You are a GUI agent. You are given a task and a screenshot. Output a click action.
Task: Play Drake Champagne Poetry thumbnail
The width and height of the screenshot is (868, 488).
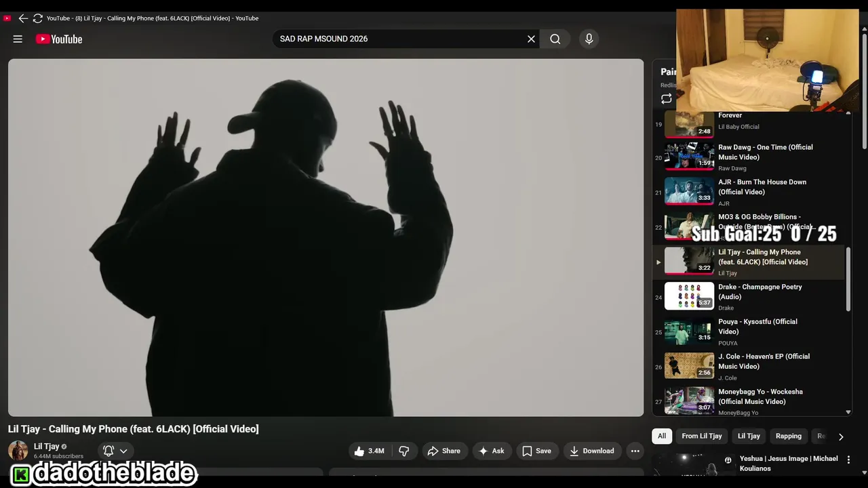[x=689, y=296]
